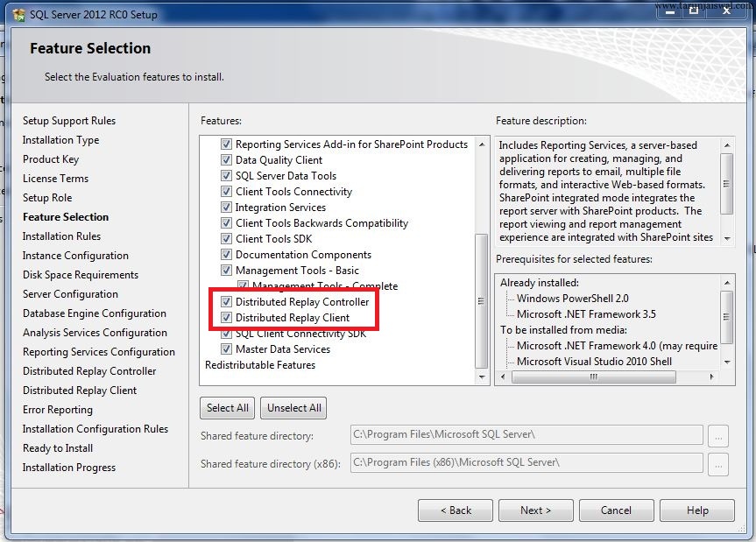Go Back to the previous setup step
This screenshot has width=756, height=542.
click(x=455, y=510)
